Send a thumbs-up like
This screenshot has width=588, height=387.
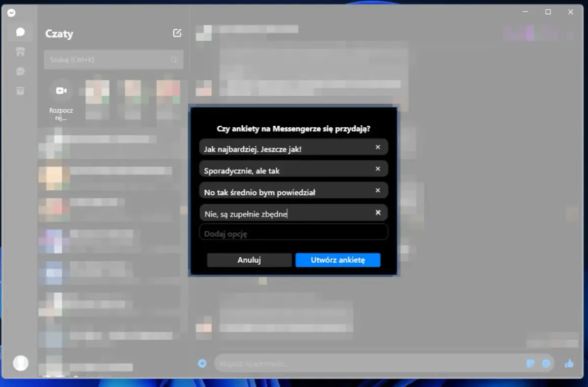569,363
